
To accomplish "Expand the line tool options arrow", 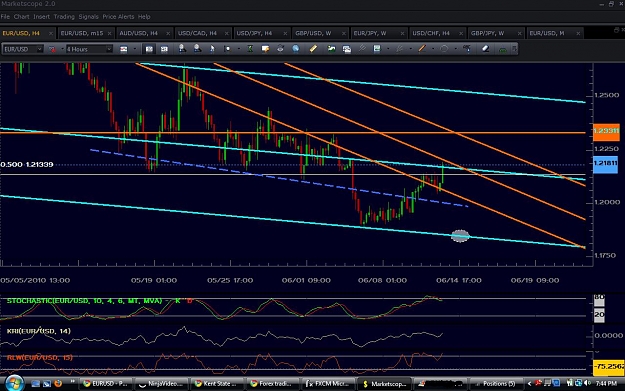I will click(433, 49).
